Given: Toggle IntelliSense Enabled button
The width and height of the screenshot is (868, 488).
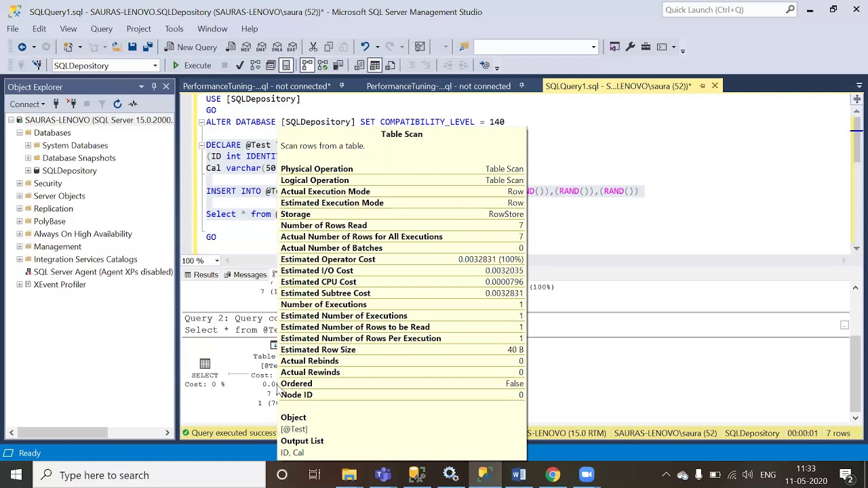Looking at the screenshot, I should (x=287, y=65).
